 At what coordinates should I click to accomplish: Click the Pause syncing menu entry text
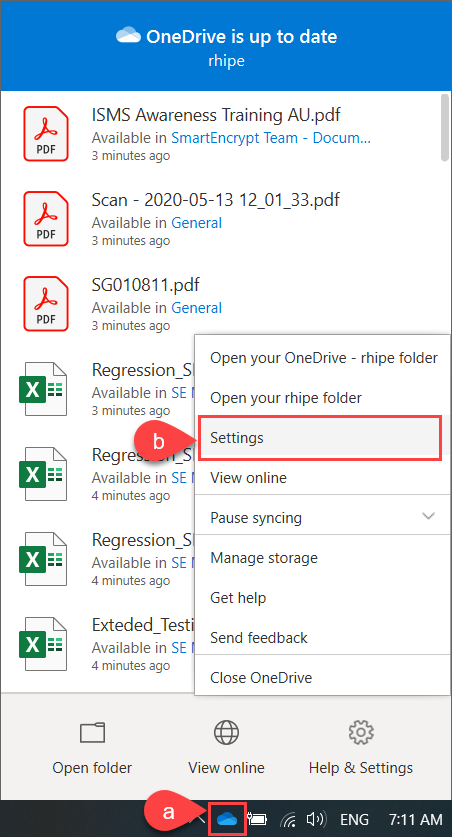(256, 518)
